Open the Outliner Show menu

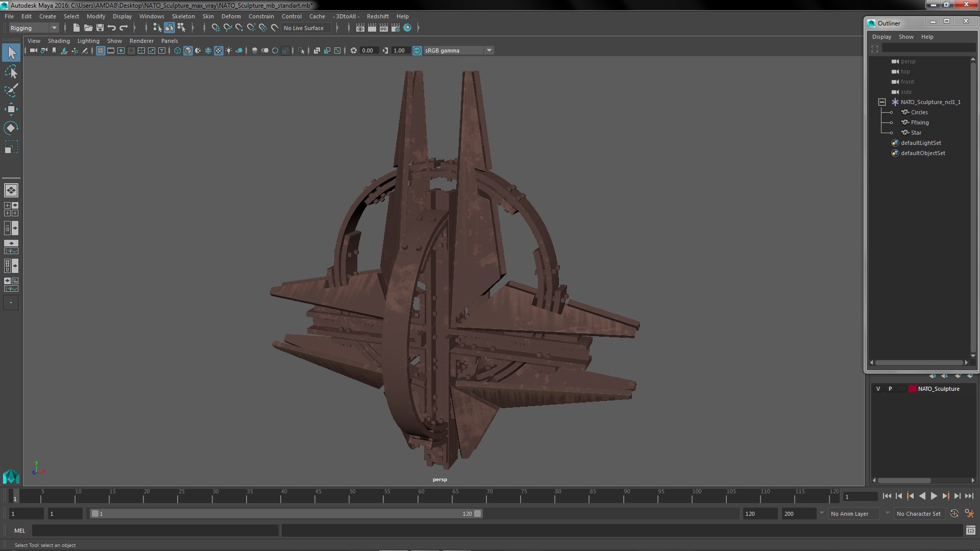906,37
